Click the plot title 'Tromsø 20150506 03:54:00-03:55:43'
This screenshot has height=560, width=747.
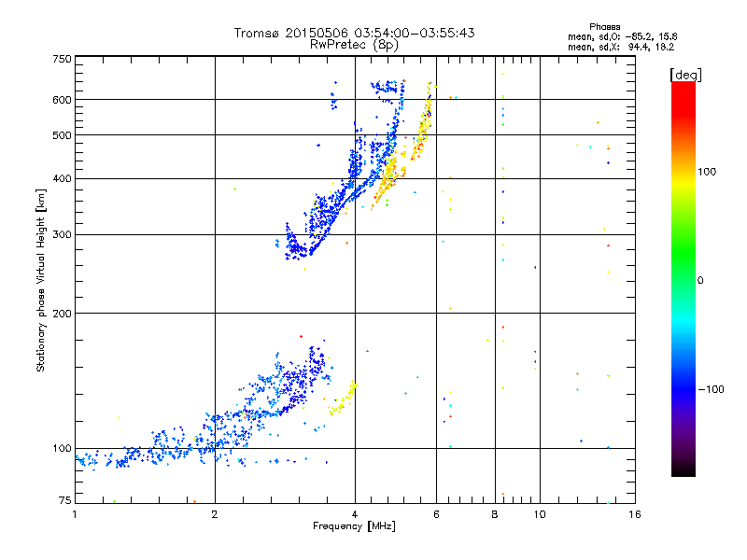(354, 33)
